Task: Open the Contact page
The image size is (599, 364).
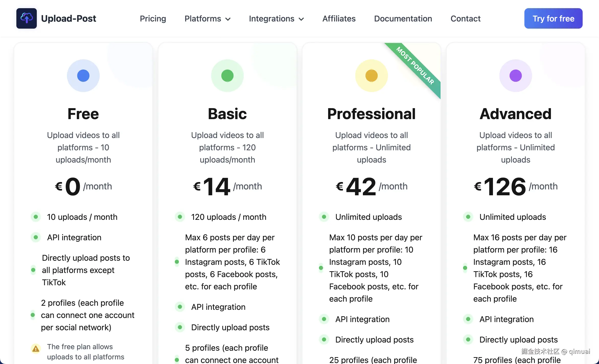Action: 465,19
